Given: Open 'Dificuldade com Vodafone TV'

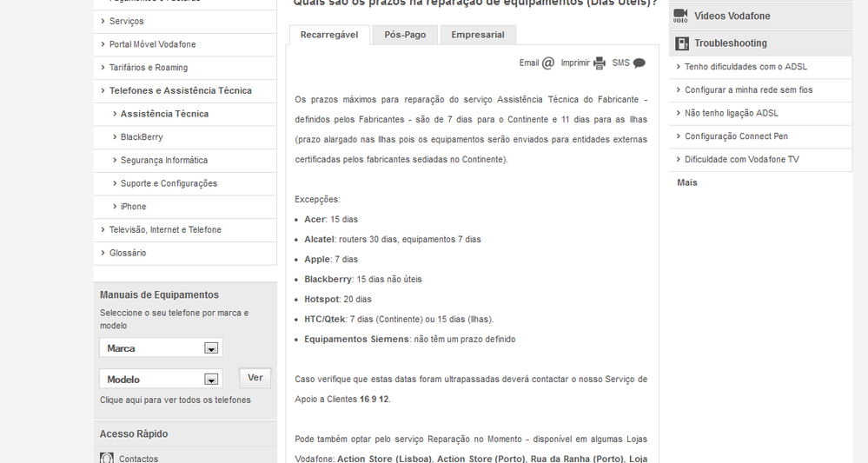Looking at the screenshot, I should [x=742, y=160].
